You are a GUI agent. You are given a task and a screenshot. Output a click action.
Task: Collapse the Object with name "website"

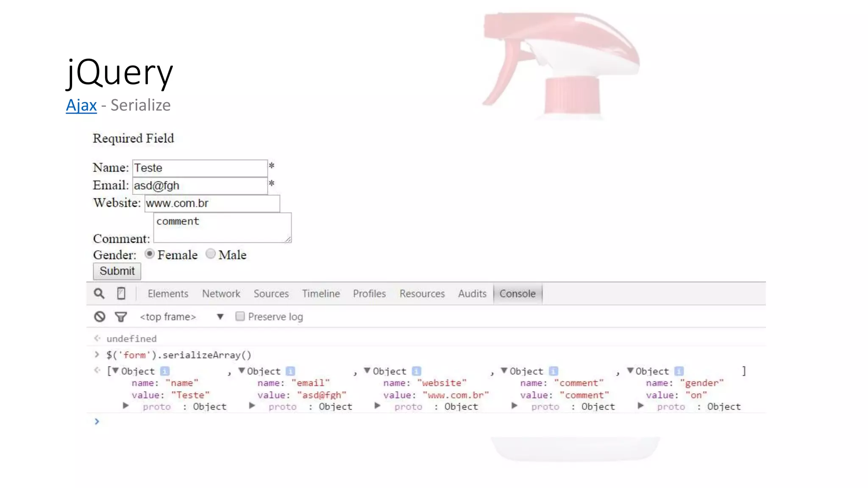pos(367,371)
